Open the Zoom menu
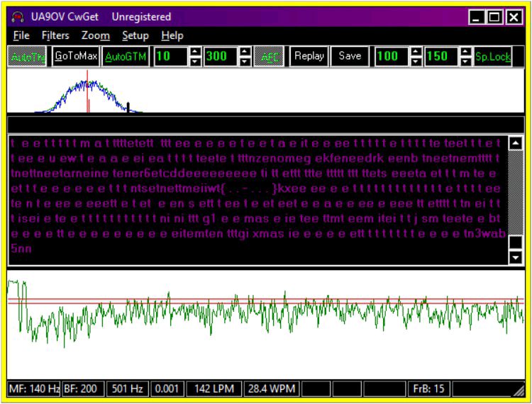This screenshot has height=404, width=532. point(95,35)
